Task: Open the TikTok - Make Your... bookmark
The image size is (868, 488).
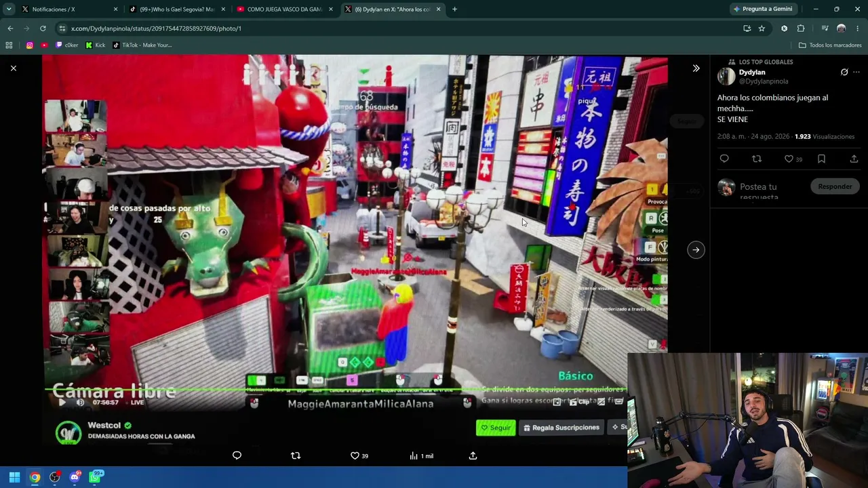Action: tap(142, 45)
